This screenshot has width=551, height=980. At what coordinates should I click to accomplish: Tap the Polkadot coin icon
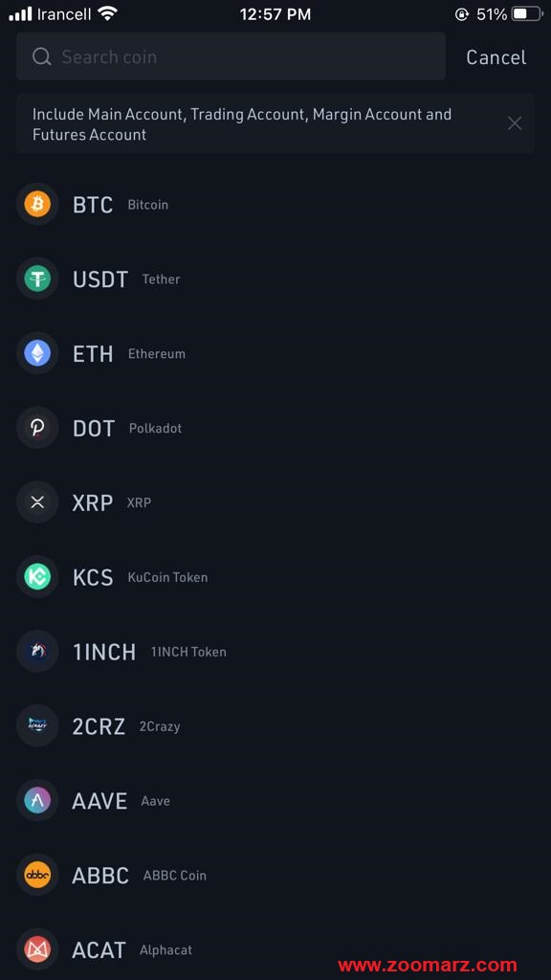tap(37, 428)
